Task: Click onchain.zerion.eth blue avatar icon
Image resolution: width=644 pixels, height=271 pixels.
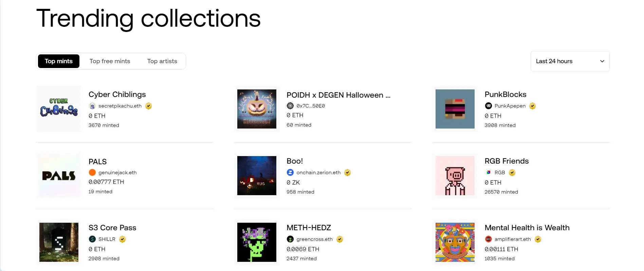Action: [x=290, y=172]
